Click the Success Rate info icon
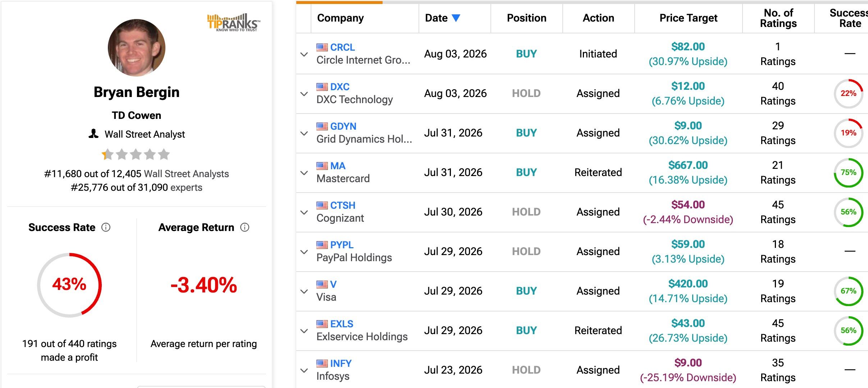The height and width of the screenshot is (388, 868). coord(106,227)
